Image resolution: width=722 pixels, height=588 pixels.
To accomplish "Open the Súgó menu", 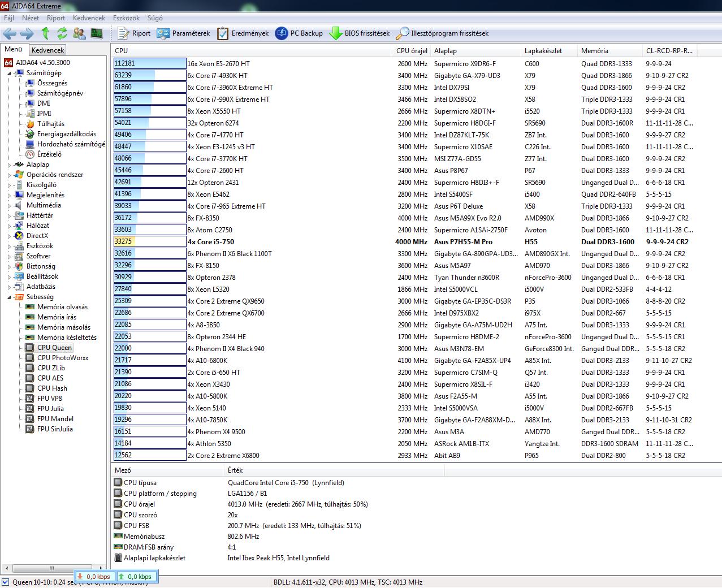I will (x=154, y=18).
